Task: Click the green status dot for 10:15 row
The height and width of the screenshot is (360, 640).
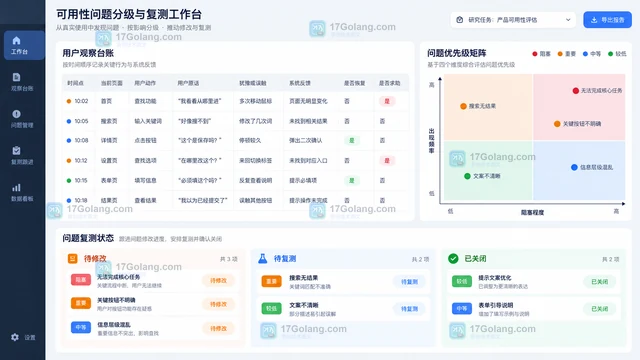Action: point(69,180)
